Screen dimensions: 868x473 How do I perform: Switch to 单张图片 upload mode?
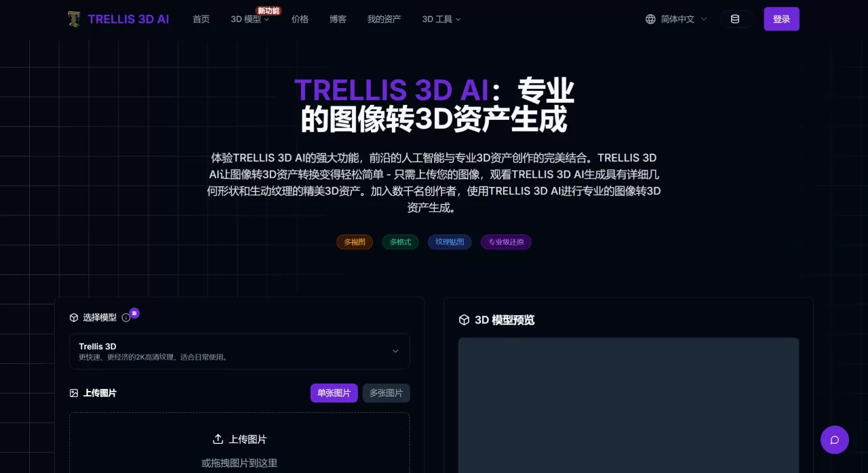(334, 393)
